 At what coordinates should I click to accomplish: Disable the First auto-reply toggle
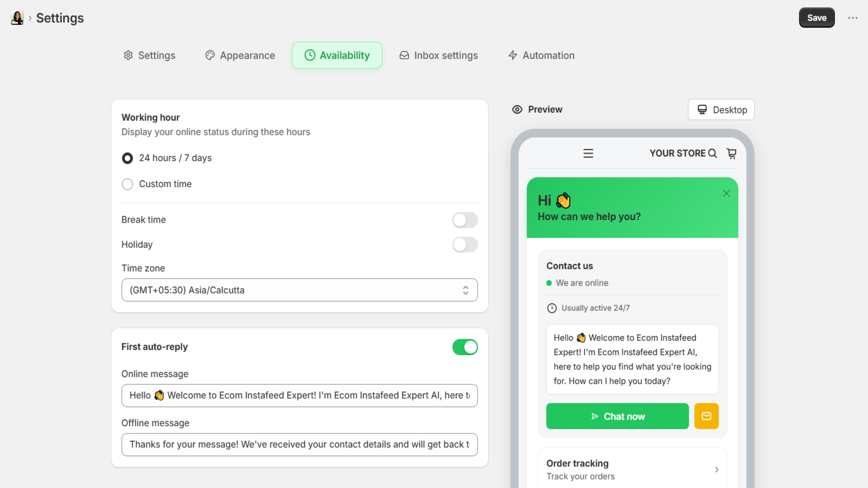[x=465, y=347]
